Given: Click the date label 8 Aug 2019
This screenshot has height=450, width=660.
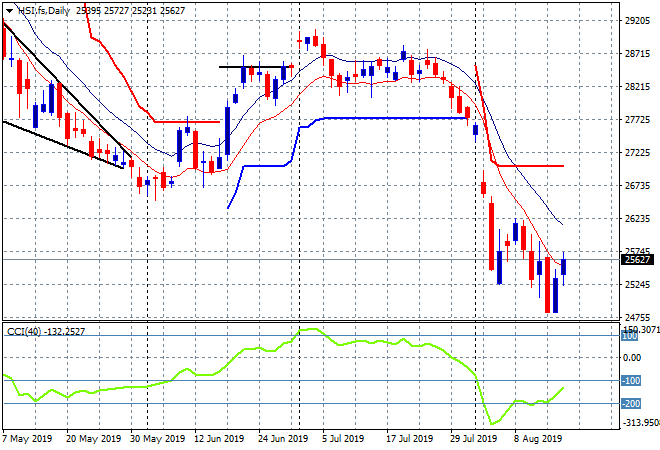Looking at the screenshot, I should [538, 439].
